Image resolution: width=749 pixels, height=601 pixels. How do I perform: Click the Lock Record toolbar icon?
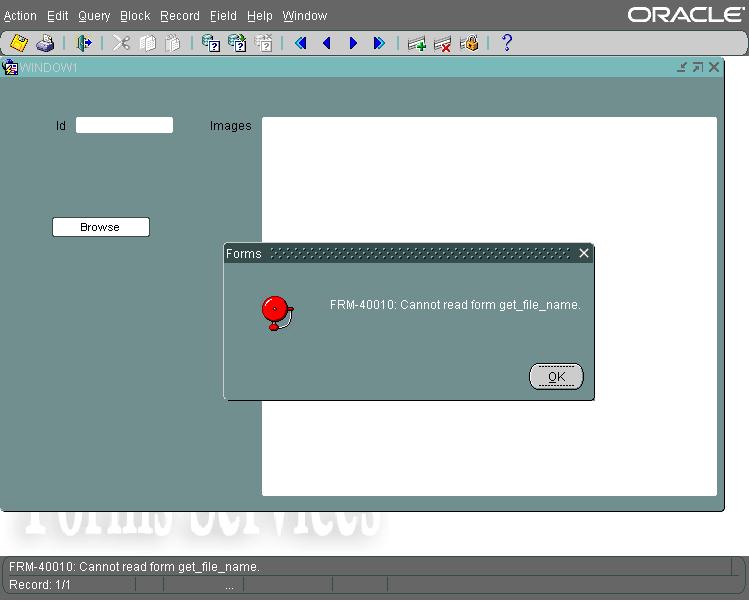469,43
